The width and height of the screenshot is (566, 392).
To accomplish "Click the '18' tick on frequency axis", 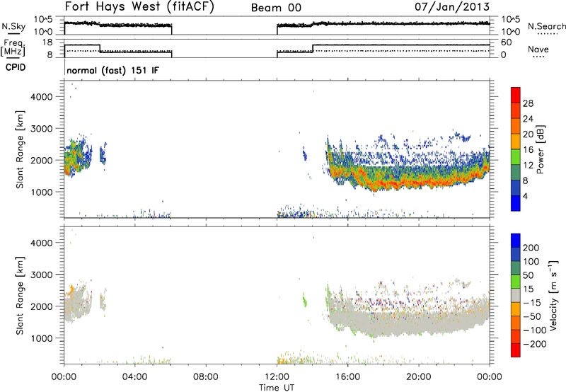I will 47,42.
